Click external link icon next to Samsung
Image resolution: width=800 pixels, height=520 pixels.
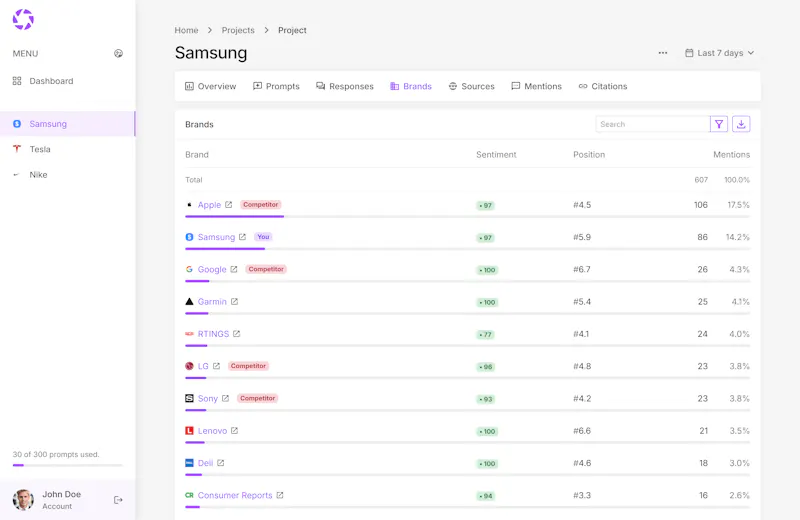point(242,237)
